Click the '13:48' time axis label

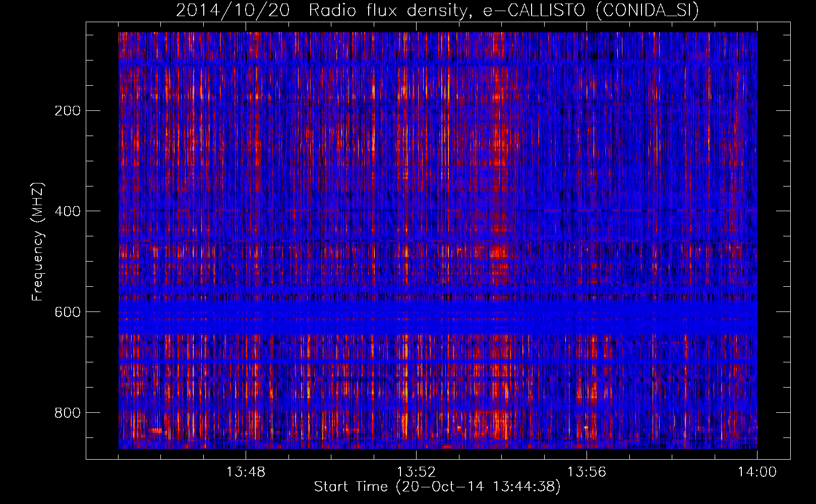tap(246, 472)
